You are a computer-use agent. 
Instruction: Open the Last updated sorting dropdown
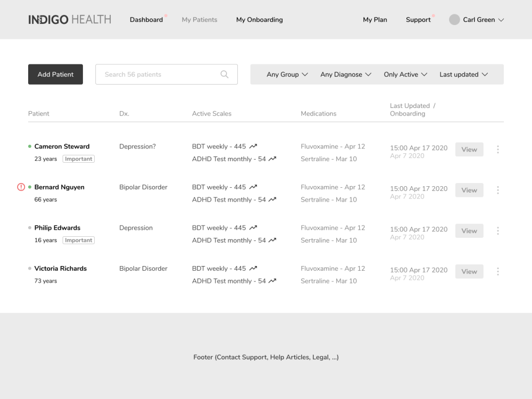coord(462,74)
